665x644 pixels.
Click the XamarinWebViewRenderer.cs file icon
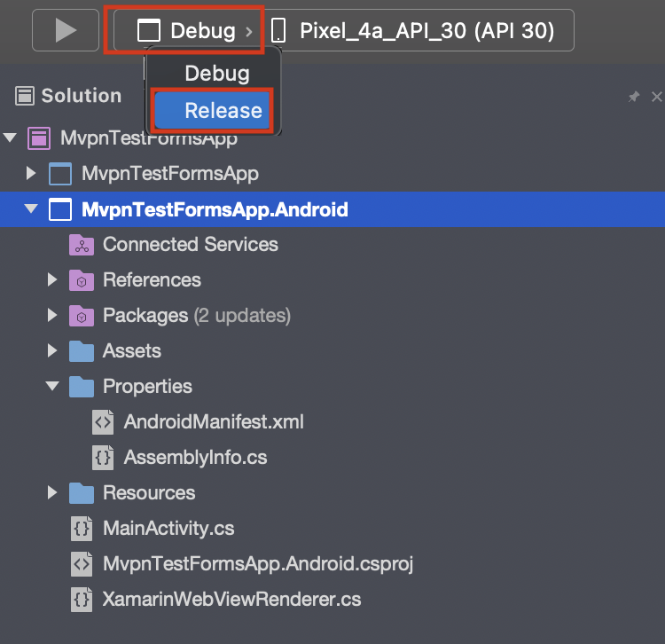(82, 600)
